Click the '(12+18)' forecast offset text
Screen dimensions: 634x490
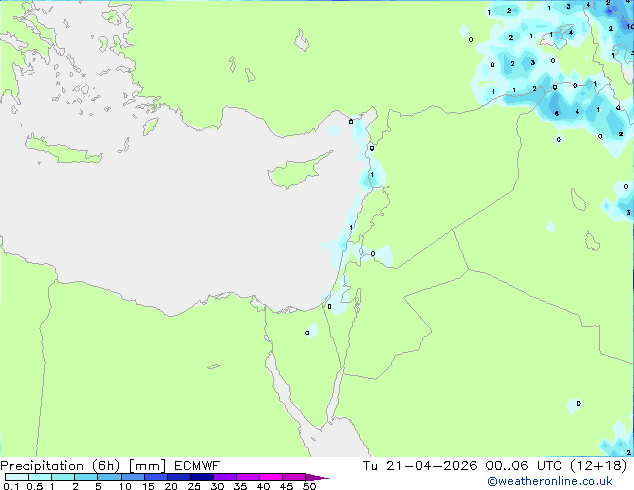pos(598,466)
